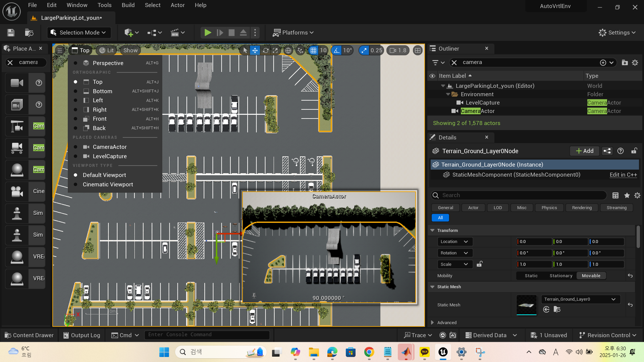
Task: Switch to Physics details tab
Action: point(549,207)
